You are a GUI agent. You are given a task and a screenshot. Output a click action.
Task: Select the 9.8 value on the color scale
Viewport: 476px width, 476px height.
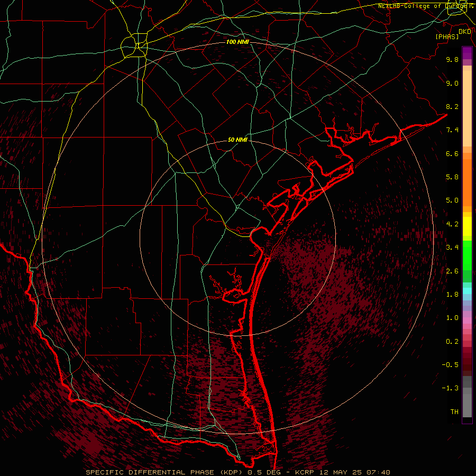coord(452,59)
